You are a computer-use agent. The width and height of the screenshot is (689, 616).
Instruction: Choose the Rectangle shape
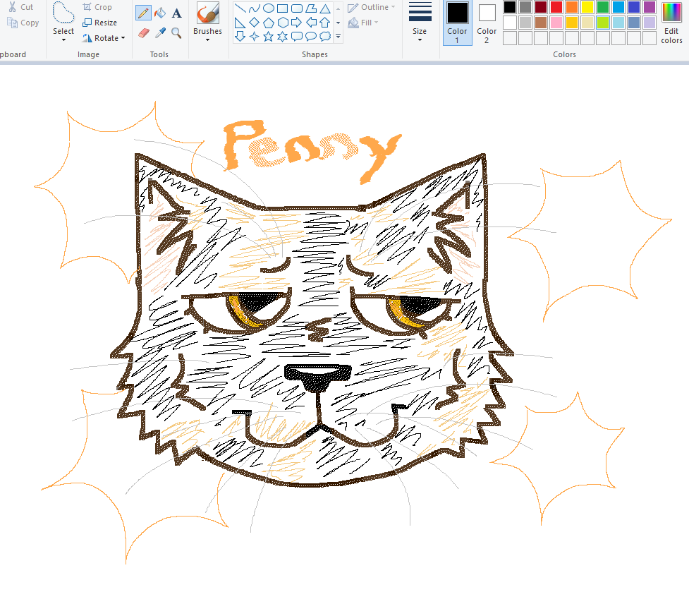(283, 8)
